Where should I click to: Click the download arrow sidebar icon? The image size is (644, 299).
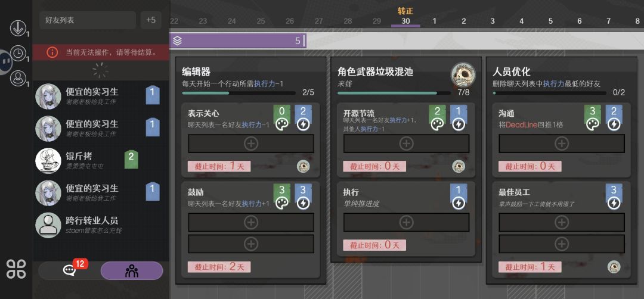[18, 29]
